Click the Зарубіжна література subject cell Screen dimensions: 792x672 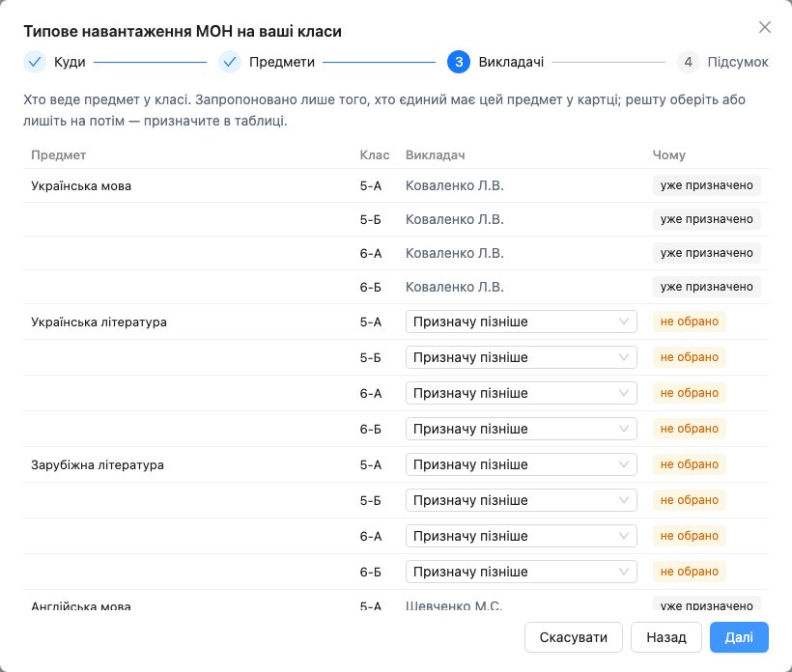(97, 465)
